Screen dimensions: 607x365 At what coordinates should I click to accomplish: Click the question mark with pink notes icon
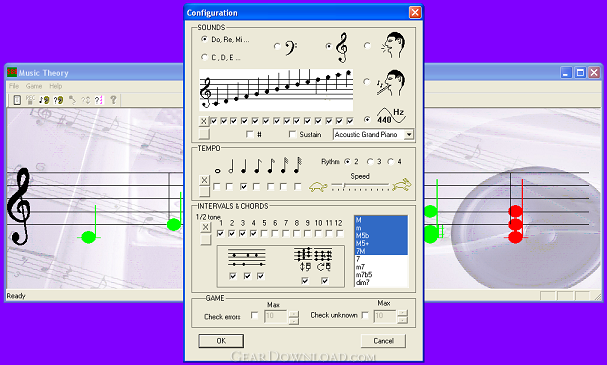click(99, 100)
